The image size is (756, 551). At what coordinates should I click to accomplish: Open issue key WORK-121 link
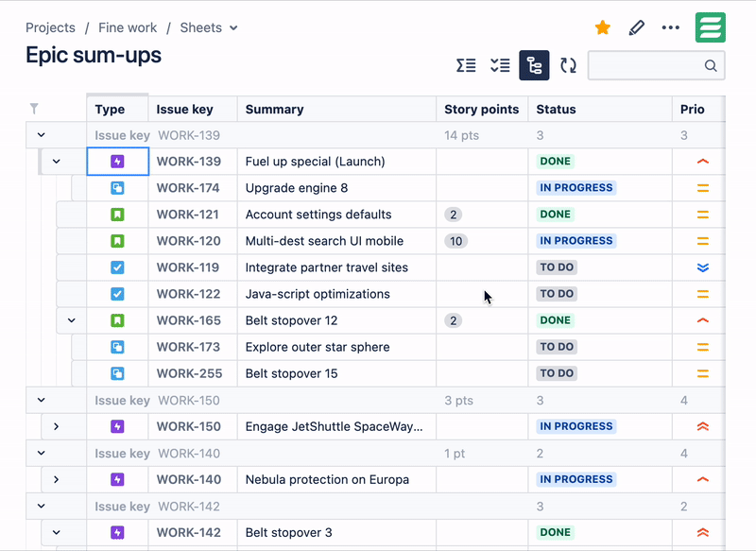187,215
